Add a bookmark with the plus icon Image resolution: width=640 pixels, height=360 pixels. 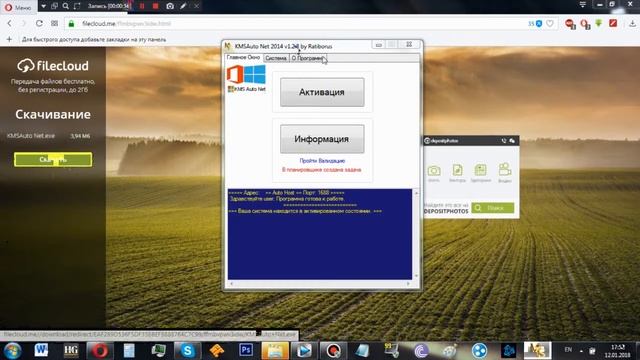(9, 40)
